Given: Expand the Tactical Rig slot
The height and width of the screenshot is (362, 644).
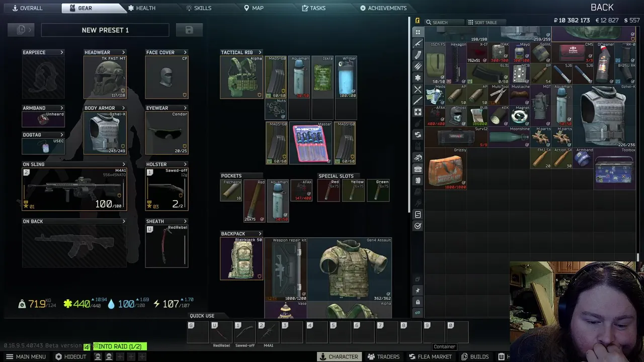Looking at the screenshot, I should [x=260, y=52].
